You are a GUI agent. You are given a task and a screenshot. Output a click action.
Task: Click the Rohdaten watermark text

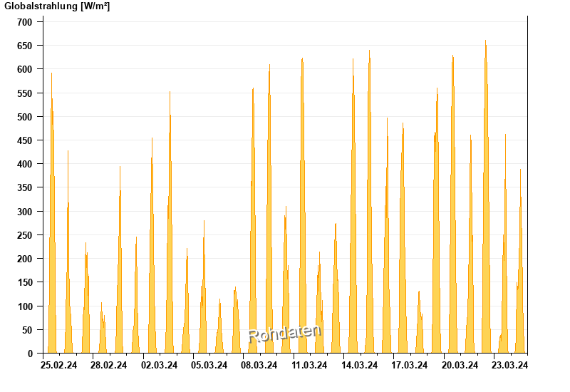(285, 334)
